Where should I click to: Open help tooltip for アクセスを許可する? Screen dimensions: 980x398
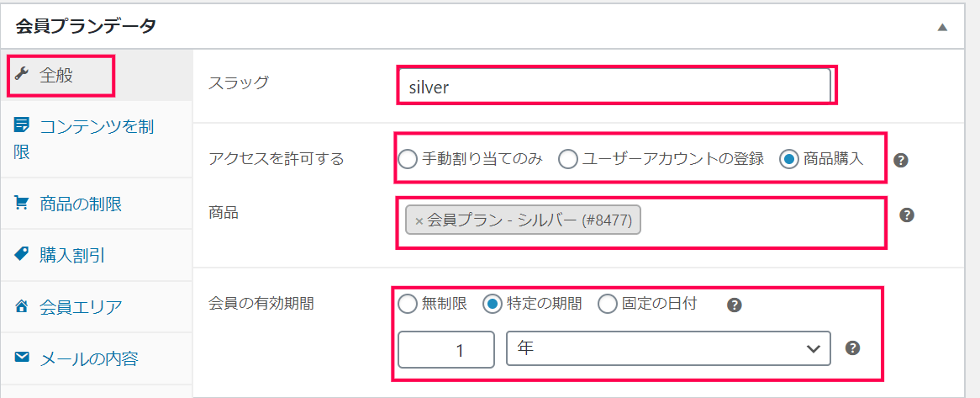pyautogui.click(x=900, y=160)
